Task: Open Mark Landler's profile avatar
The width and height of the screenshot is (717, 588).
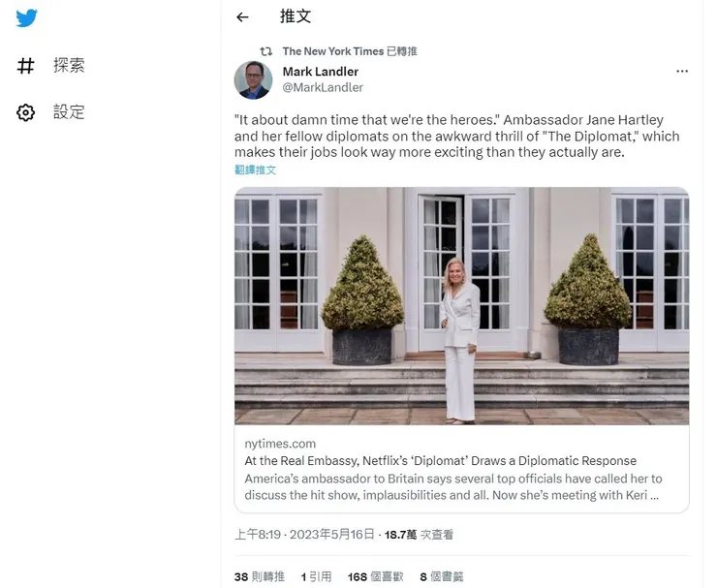Action: coord(253,80)
